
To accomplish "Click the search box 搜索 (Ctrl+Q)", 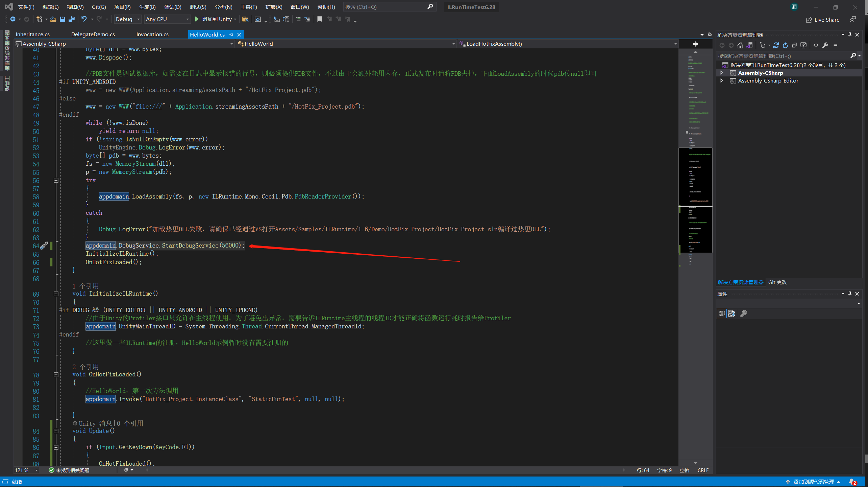I will 389,7.
